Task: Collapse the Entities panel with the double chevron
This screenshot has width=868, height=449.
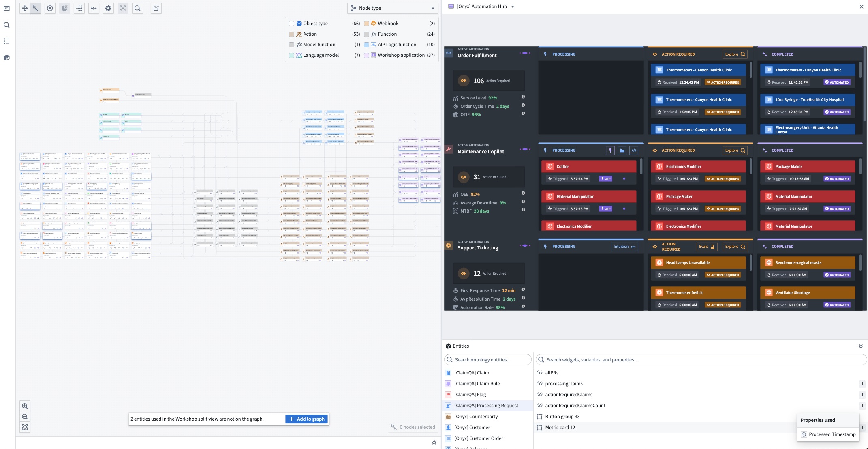Action: pyautogui.click(x=861, y=346)
